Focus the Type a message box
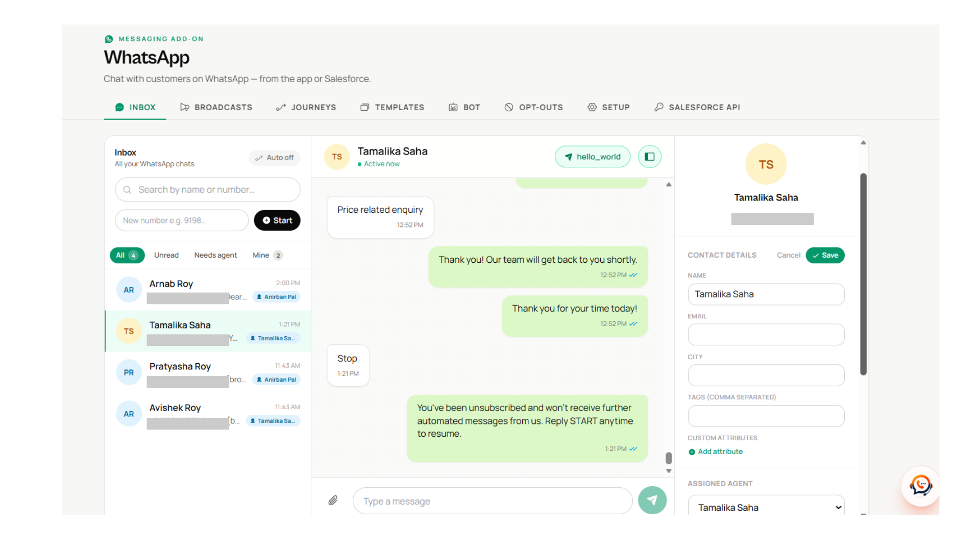 pyautogui.click(x=493, y=501)
